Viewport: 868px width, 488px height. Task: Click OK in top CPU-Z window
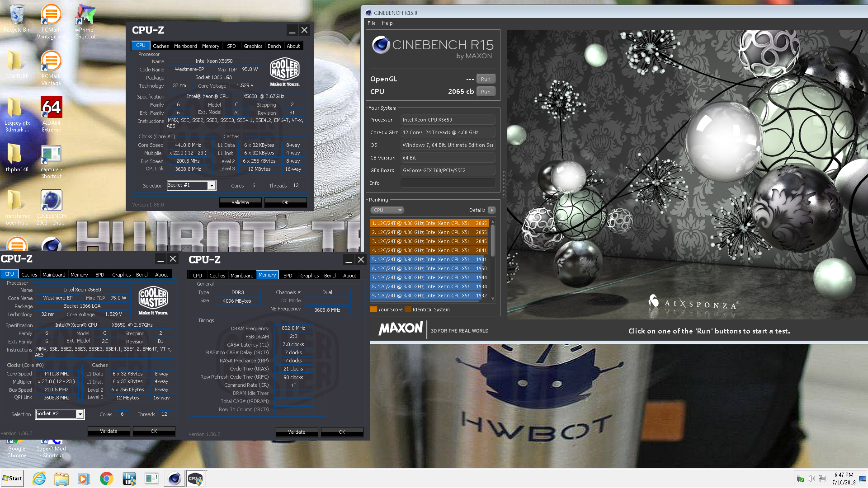pos(285,202)
